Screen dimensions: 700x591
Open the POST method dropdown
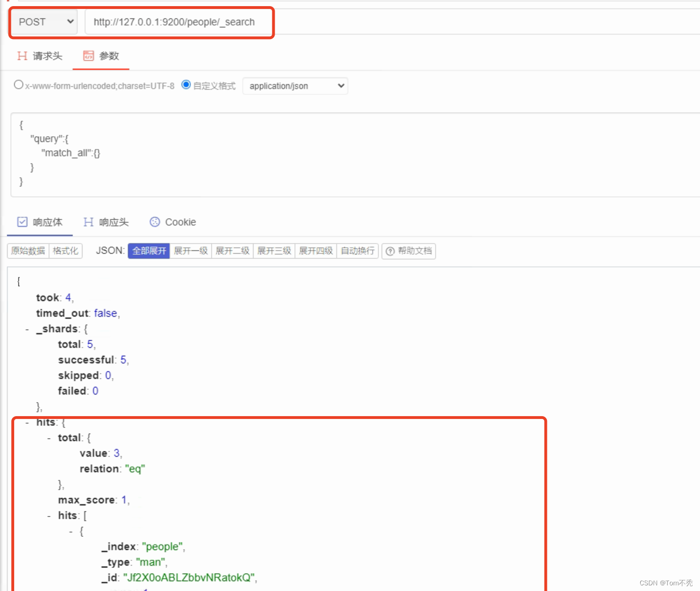pyautogui.click(x=45, y=22)
